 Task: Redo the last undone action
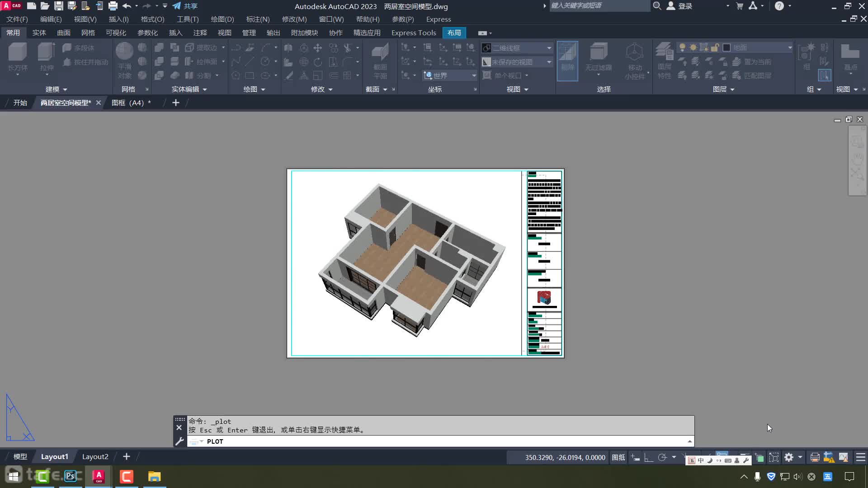coord(146,6)
